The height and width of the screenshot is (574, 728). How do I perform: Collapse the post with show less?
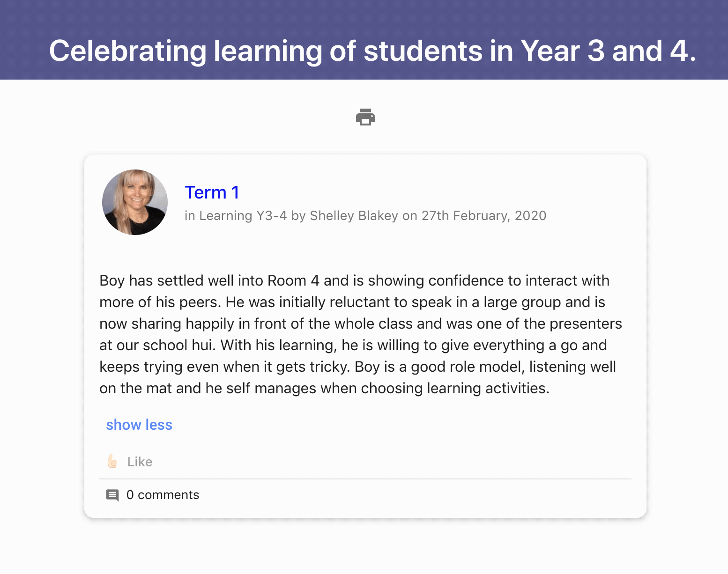tap(139, 425)
